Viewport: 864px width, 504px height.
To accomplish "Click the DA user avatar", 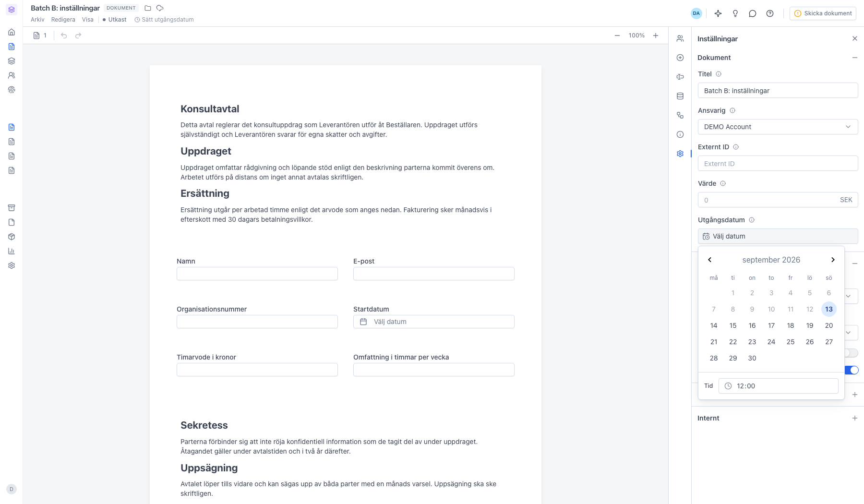I will pyautogui.click(x=696, y=13).
